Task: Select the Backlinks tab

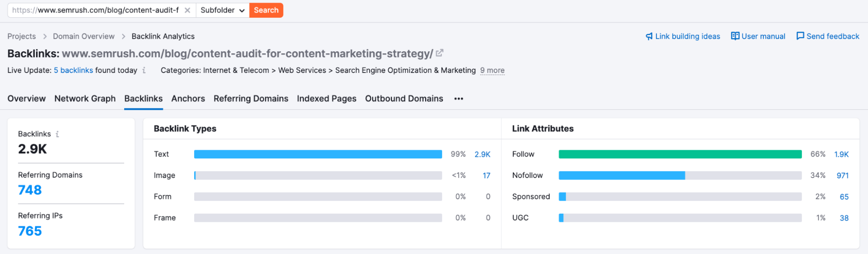Action: click(x=143, y=99)
